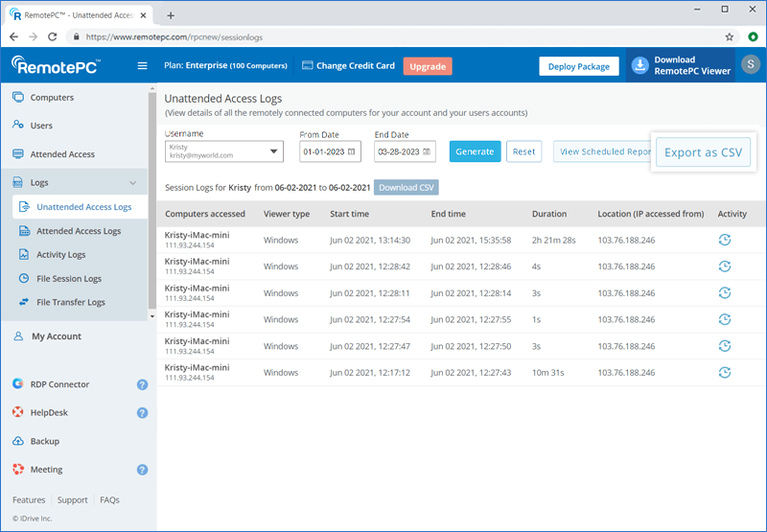Click the Duration column header
Image resolution: width=767 pixels, height=532 pixels.
point(549,214)
